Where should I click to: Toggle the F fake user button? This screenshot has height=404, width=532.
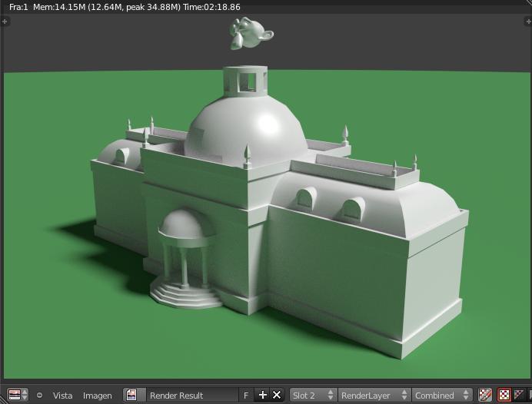[x=246, y=395]
